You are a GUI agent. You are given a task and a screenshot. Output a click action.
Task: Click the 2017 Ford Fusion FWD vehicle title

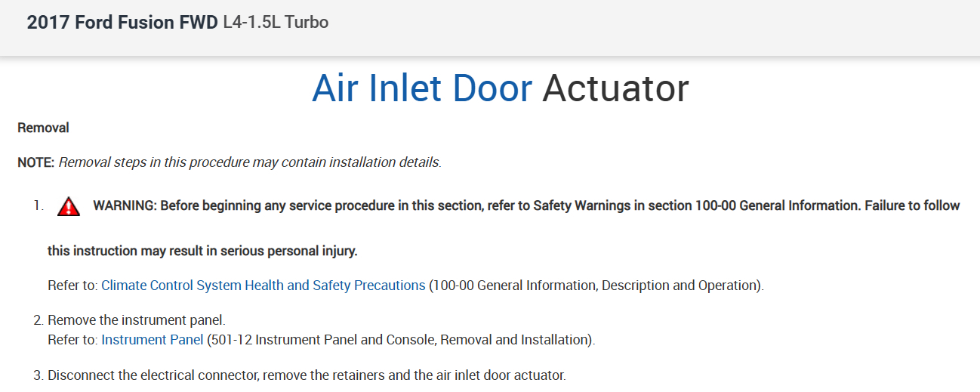(122, 23)
